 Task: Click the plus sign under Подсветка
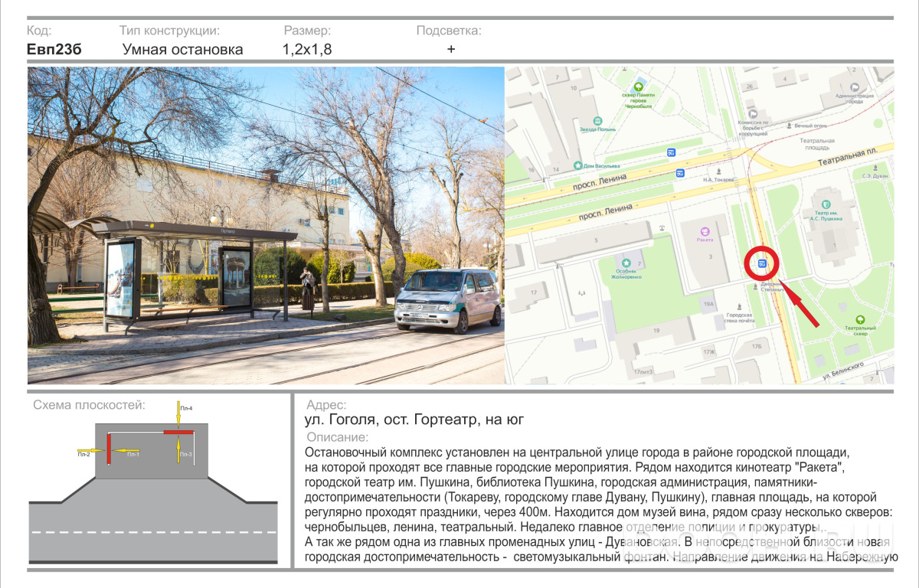point(451,49)
